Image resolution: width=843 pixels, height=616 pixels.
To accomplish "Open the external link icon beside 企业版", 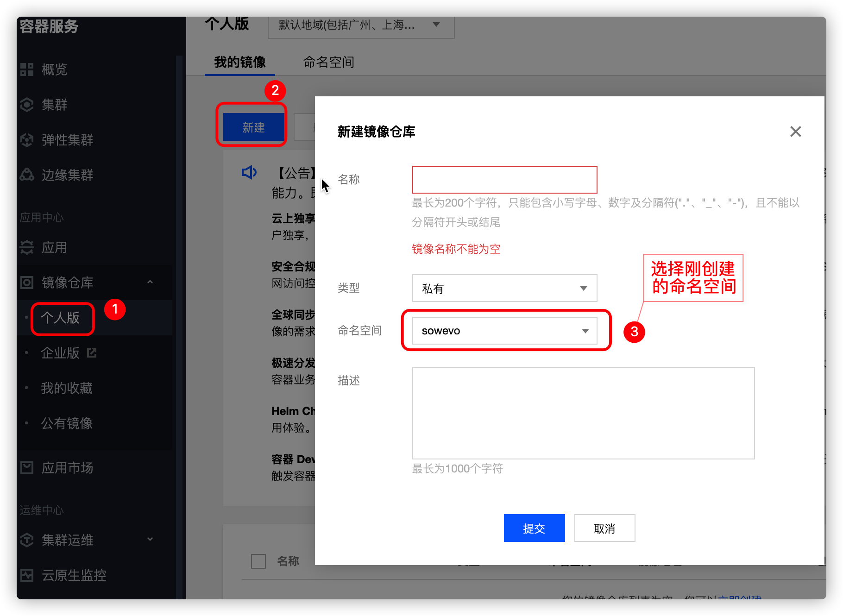I will [x=92, y=353].
